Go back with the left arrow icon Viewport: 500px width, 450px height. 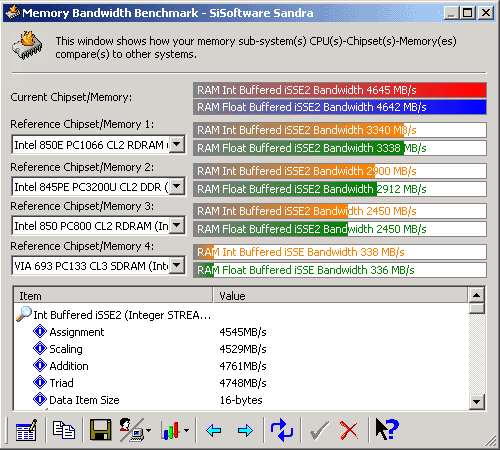pos(214,430)
